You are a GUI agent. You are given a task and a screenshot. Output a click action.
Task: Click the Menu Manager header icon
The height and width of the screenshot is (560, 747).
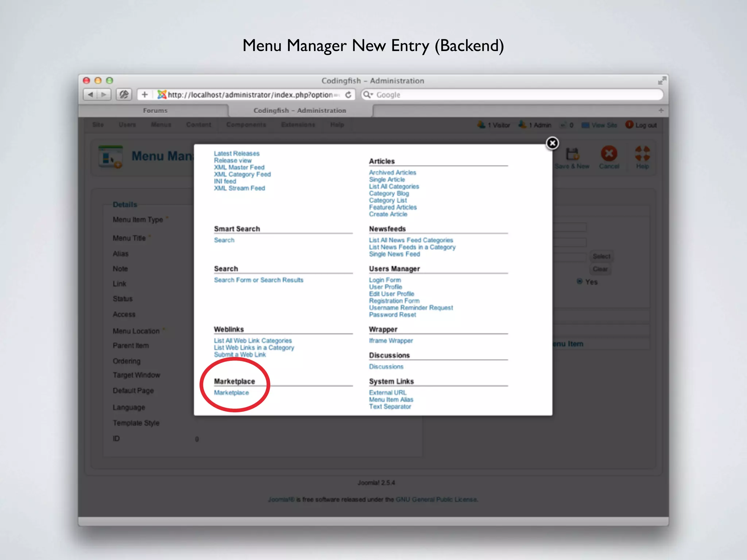[x=111, y=157]
